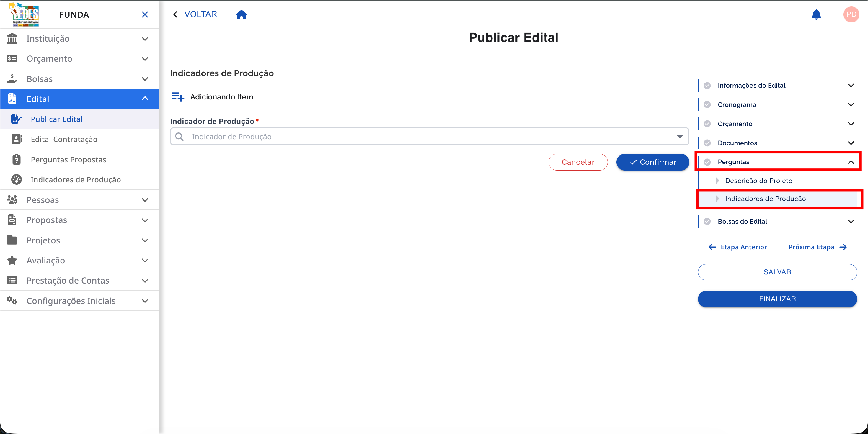Click the EDES logo
Screen dimensions: 868x434
click(24, 14)
